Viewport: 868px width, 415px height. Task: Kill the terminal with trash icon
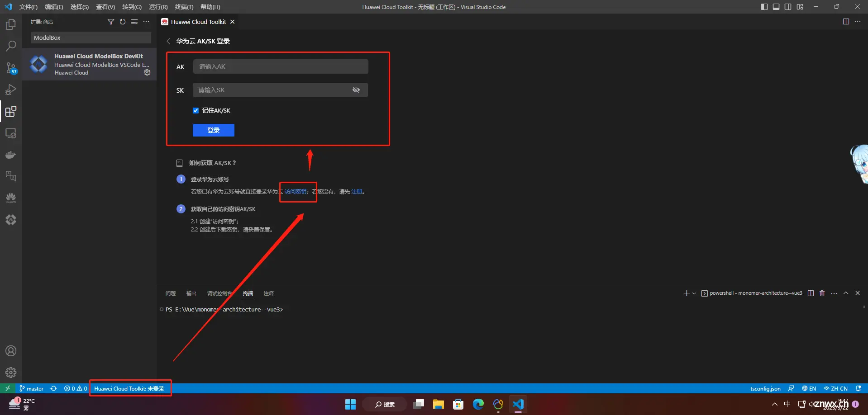pyautogui.click(x=822, y=293)
